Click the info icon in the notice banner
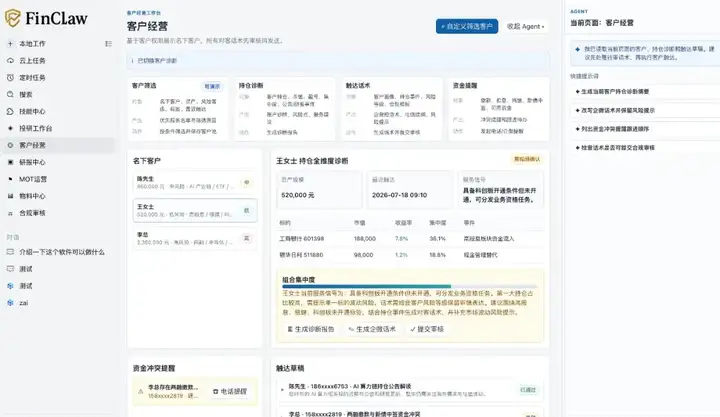Screen dimensions: 720x417 (x=132, y=61)
